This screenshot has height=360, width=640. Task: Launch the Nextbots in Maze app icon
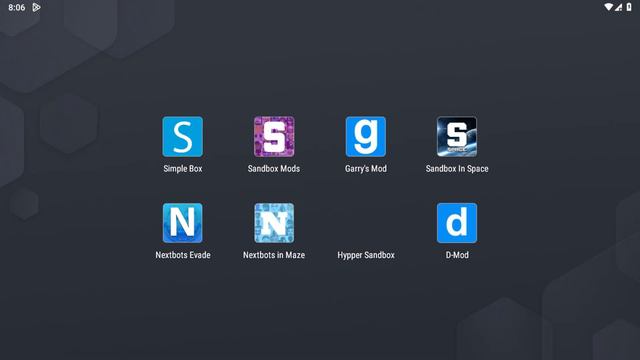point(274,223)
